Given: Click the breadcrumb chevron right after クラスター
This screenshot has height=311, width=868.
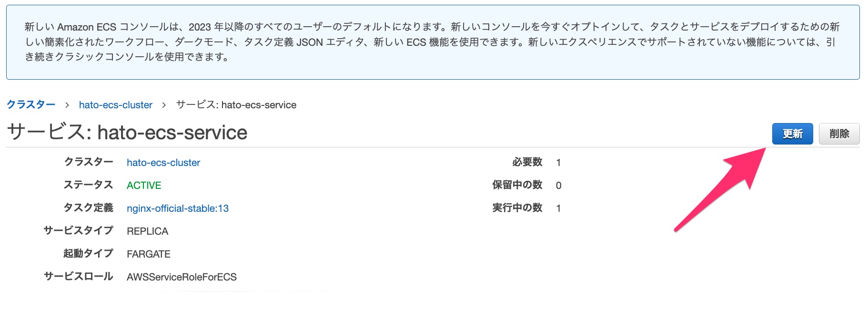Looking at the screenshot, I should point(67,105).
